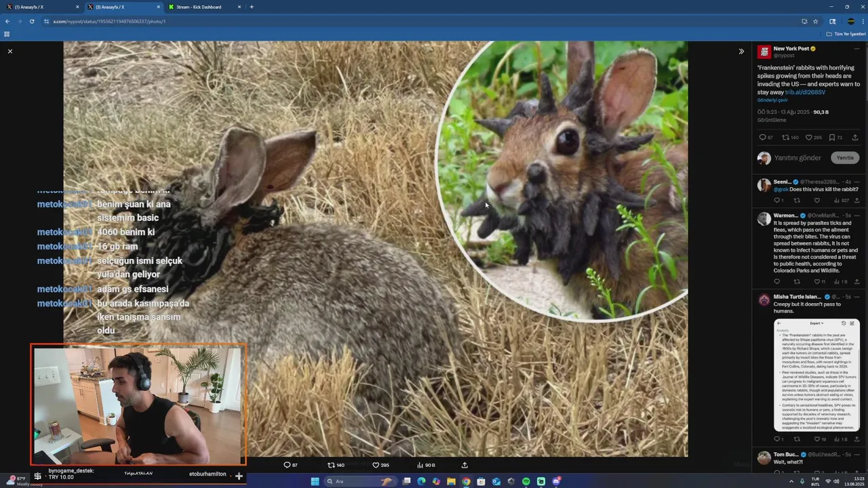Screen dimensions: 868x488
Task: Open Tüm Yer İşaretleri bookmarks folder
Action: point(846,33)
